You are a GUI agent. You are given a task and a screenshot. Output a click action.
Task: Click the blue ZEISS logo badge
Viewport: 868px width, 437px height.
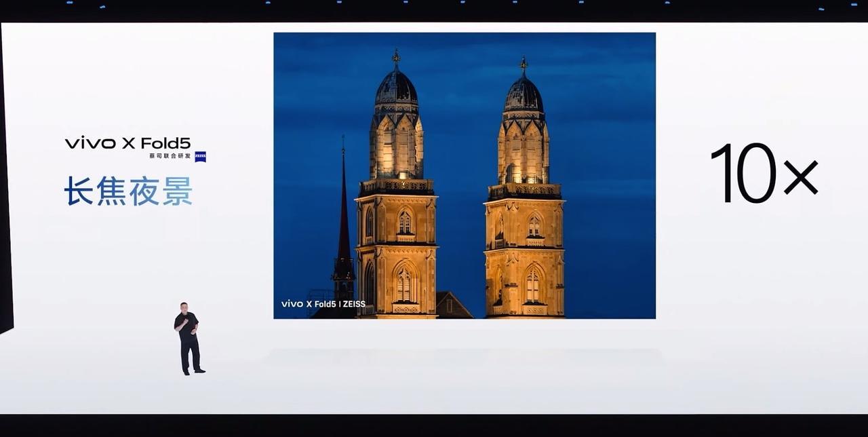click(200, 157)
